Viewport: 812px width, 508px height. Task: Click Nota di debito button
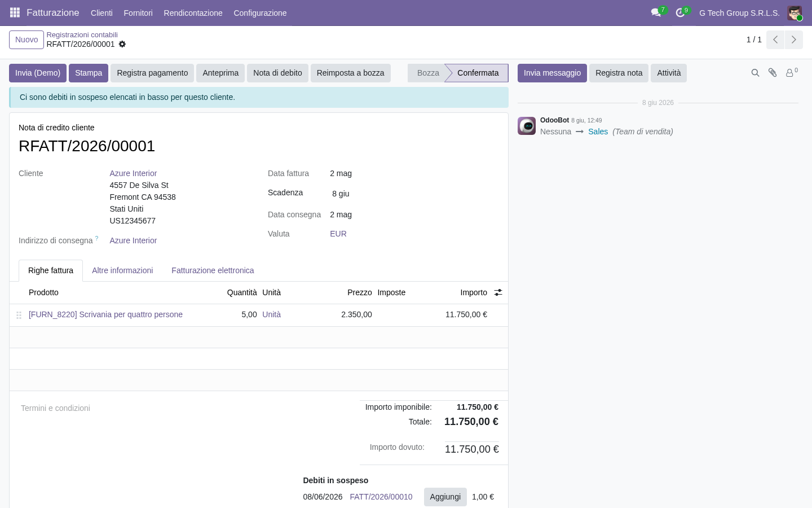click(277, 73)
